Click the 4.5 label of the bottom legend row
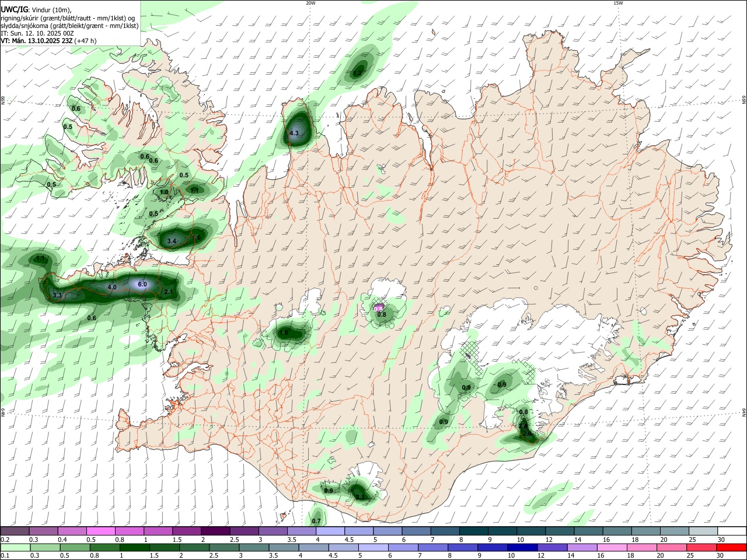Image resolution: width=747 pixels, height=560 pixels. point(332,556)
